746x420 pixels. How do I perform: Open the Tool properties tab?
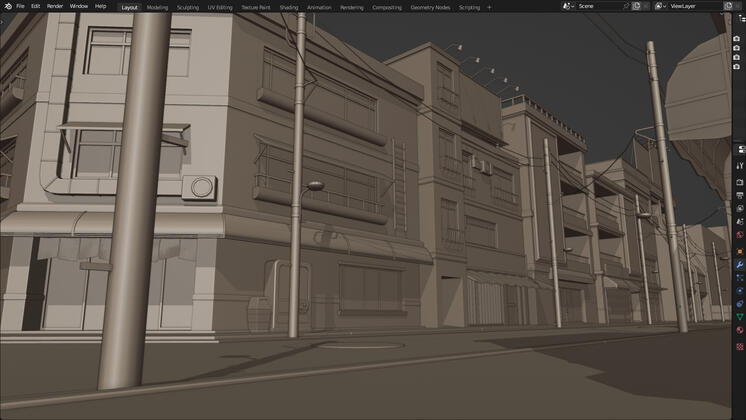coord(740,166)
